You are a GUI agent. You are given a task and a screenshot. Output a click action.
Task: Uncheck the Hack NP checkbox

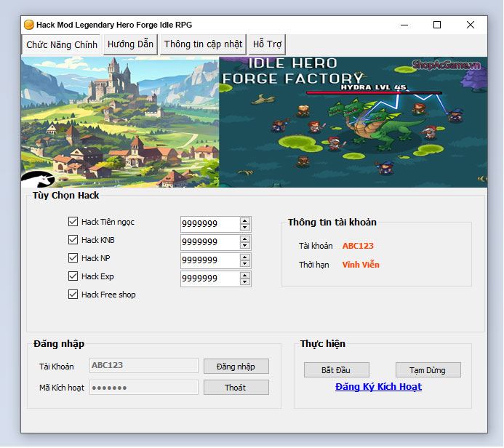(73, 257)
